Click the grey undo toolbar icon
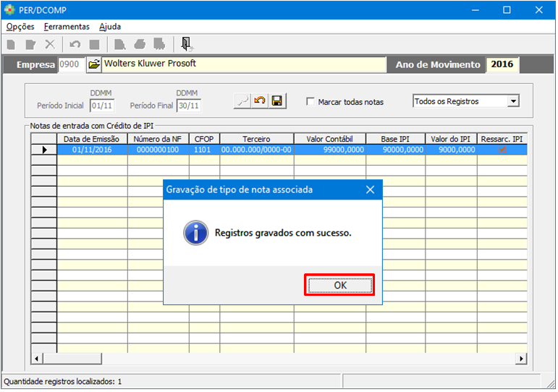558x392 pixels. coord(75,45)
